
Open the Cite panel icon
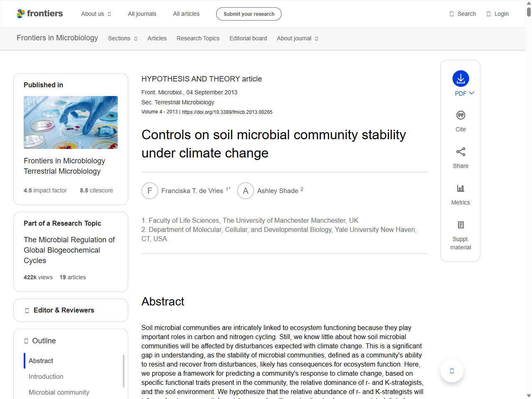point(461,115)
